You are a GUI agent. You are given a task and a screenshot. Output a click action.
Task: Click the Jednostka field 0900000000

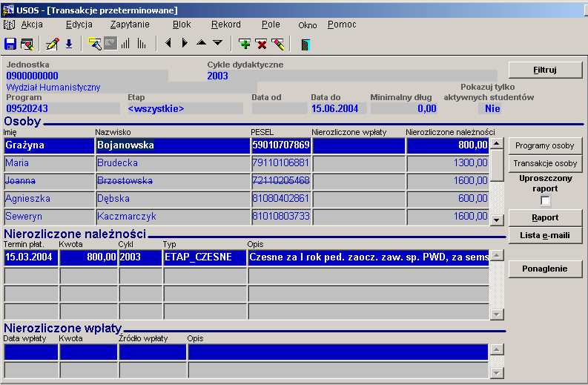pyautogui.click(x=86, y=76)
